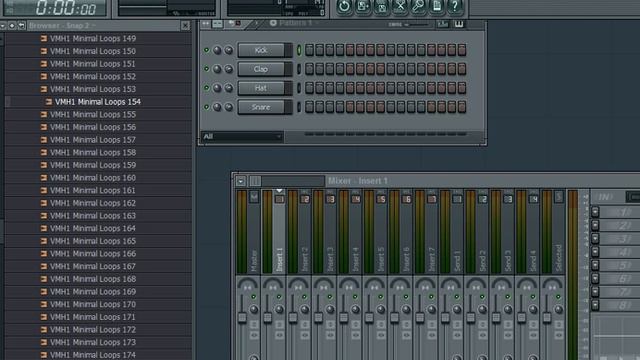Open the Browser options dropdown arrow

coord(3,26)
